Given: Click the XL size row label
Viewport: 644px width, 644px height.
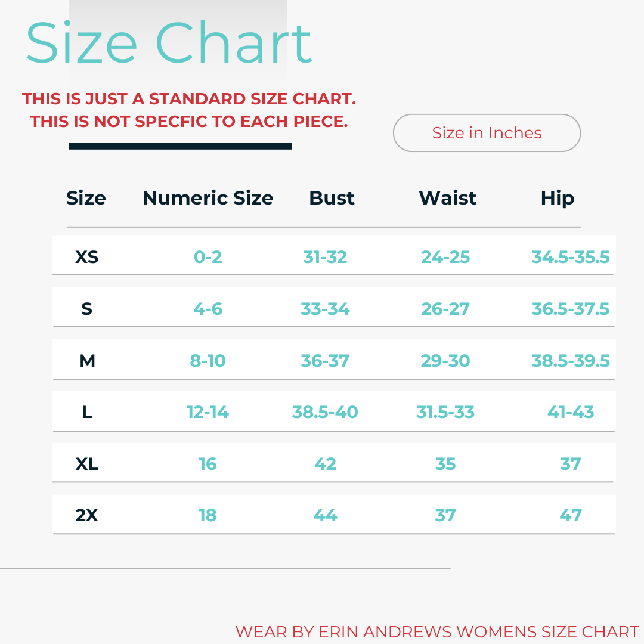Looking at the screenshot, I should point(87,464).
